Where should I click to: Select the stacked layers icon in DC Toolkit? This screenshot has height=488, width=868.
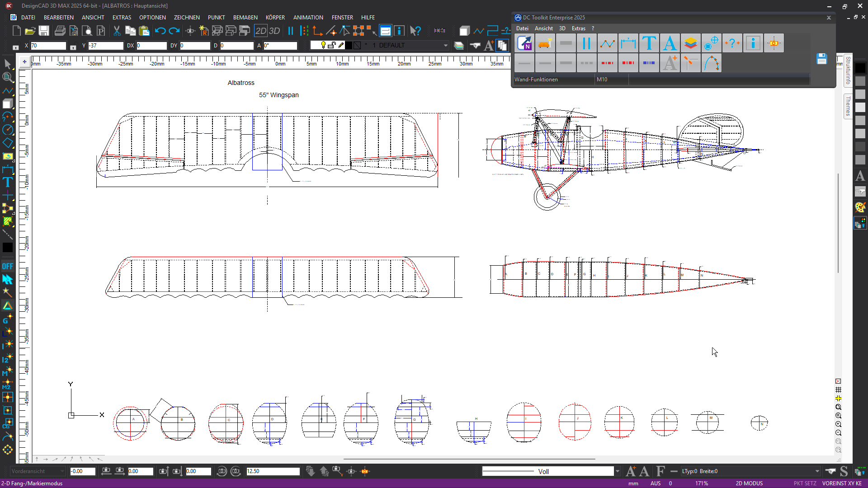click(x=690, y=43)
